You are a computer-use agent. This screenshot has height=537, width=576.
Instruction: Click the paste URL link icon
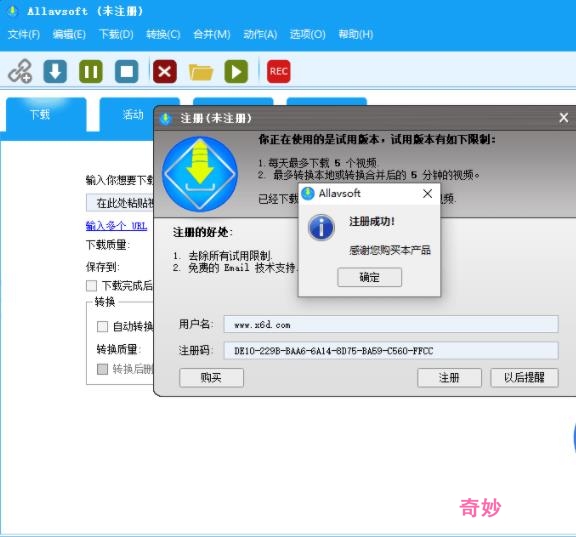click(x=20, y=71)
